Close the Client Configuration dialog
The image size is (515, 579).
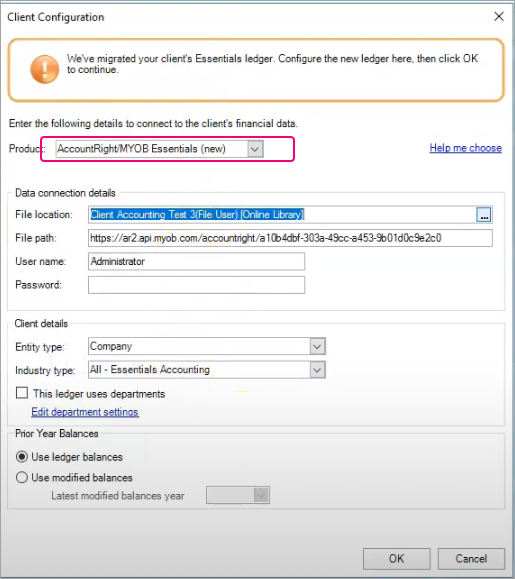point(499,16)
